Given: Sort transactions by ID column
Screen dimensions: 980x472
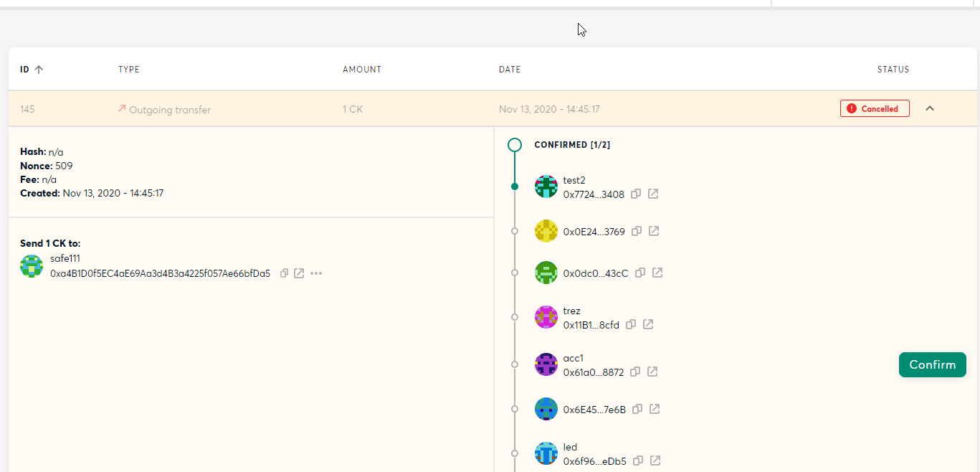Looking at the screenshot, I should [x=32, y=70].
